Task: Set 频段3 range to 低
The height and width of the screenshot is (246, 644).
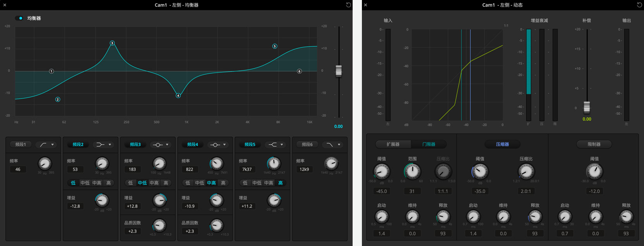Action: coord(131,183)
